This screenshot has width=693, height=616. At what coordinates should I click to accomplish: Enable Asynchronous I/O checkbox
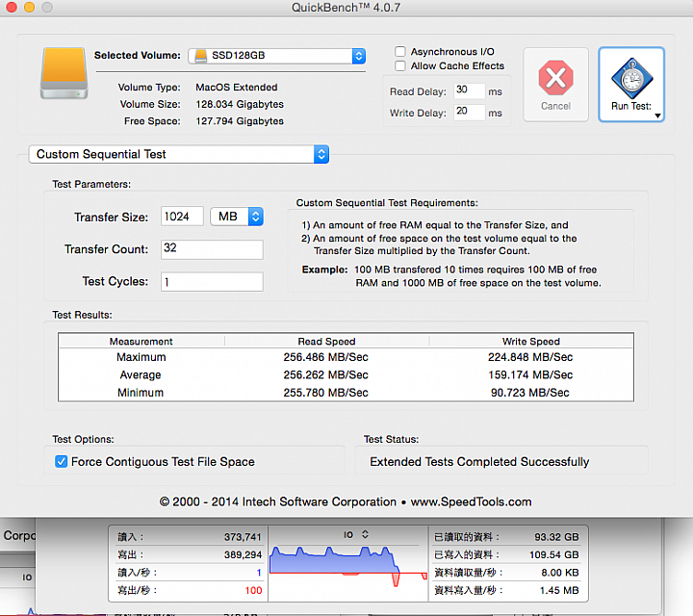(400, 52)
